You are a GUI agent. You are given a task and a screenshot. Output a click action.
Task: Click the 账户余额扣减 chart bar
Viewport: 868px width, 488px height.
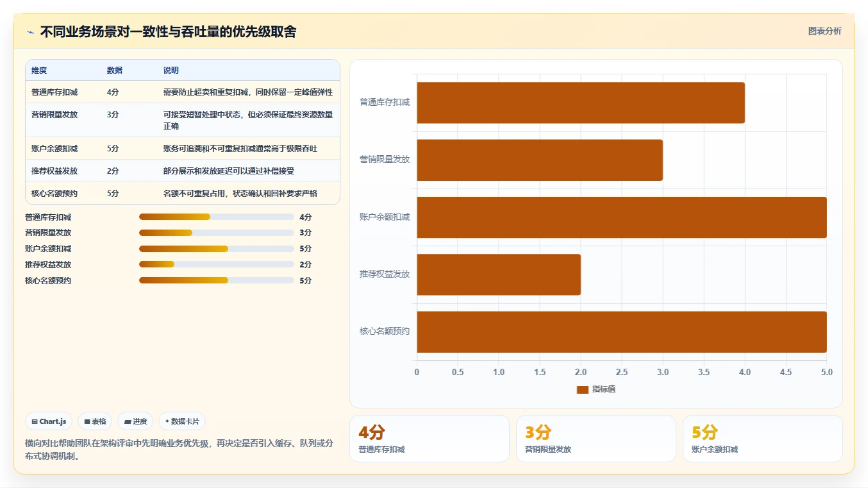622,217
